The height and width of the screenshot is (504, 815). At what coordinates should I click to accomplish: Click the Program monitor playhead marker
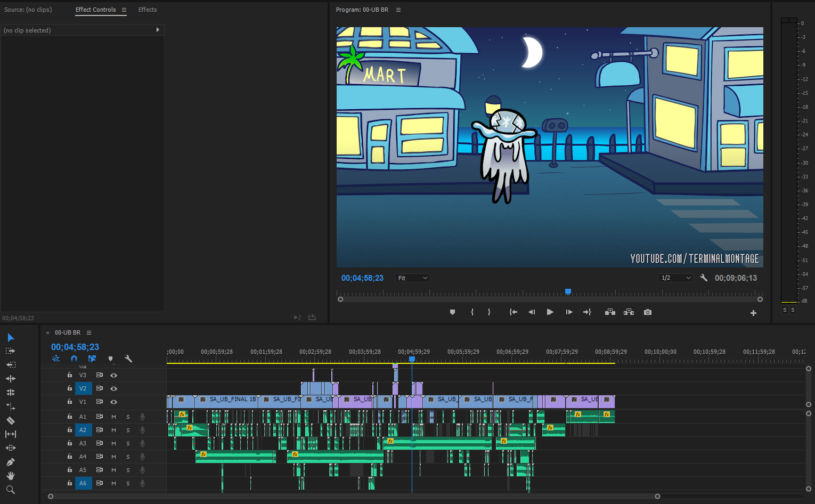point(568,291)
